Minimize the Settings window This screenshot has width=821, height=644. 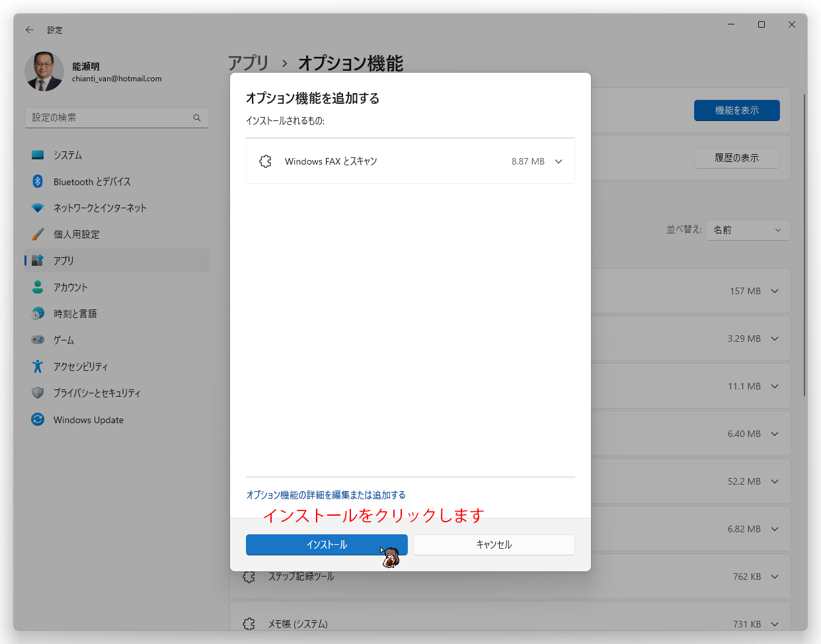pos(731,24)
